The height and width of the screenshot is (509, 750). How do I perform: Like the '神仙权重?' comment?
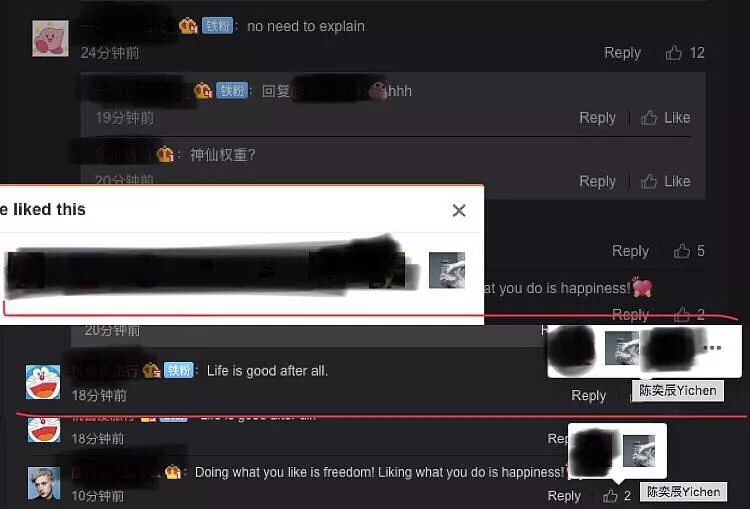click(x=665, y=181)
